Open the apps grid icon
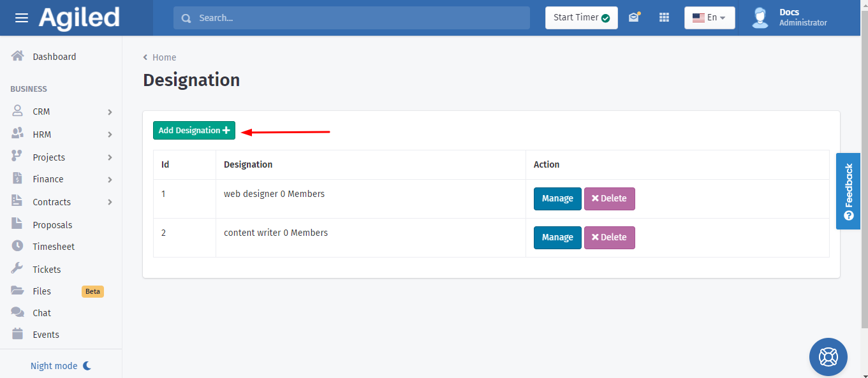The height and width of the screenshot is (378, 868). click(664, 18)
